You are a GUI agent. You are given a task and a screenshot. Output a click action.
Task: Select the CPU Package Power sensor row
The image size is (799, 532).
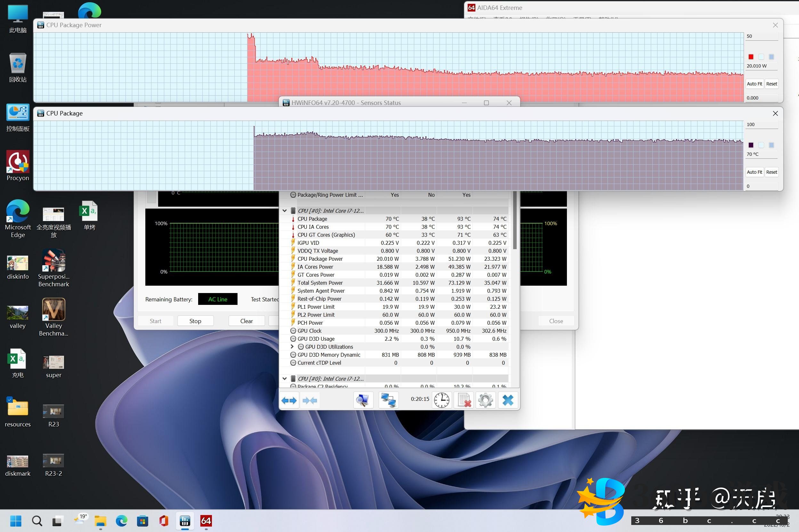click(x=320, y=259)
